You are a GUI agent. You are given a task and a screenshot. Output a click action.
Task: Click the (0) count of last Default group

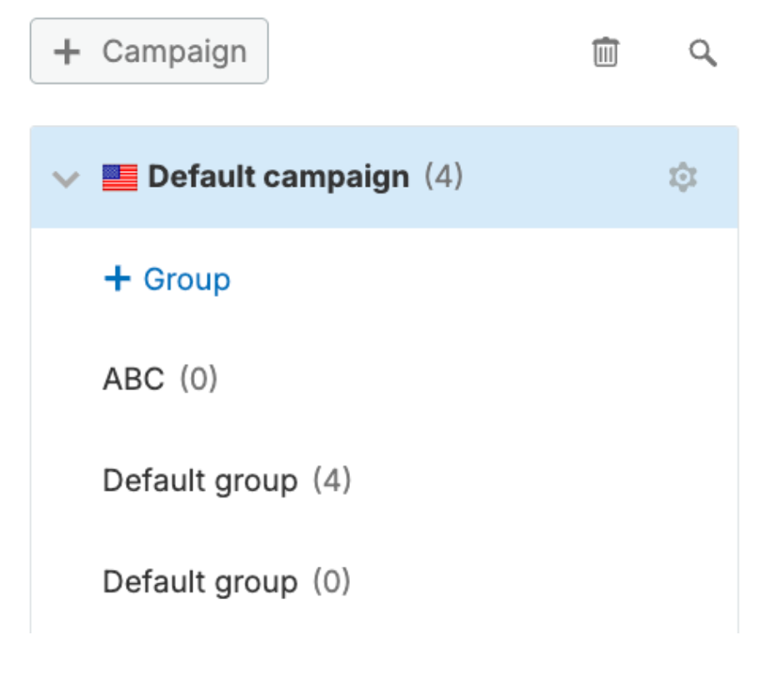click(x=332, y=582)
